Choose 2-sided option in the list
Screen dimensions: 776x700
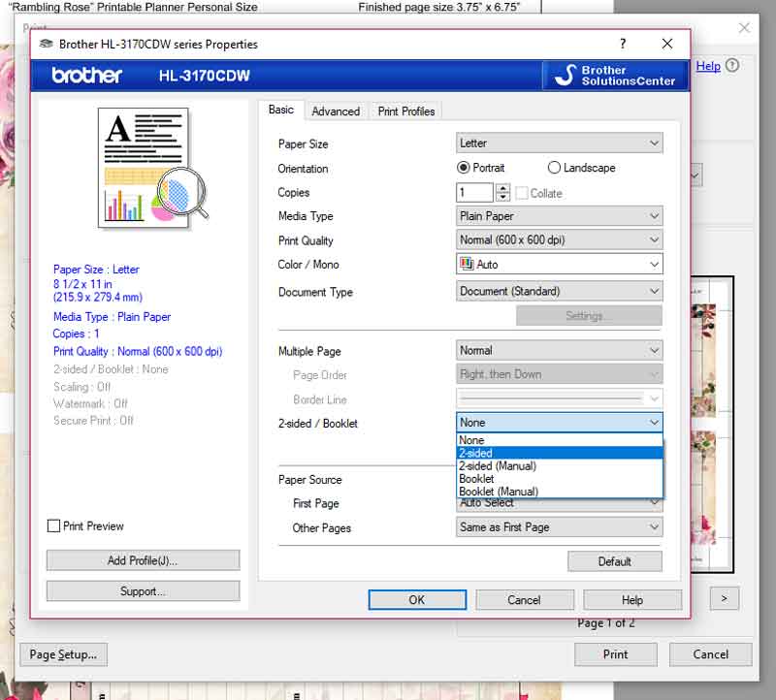(x=560, y=453)
